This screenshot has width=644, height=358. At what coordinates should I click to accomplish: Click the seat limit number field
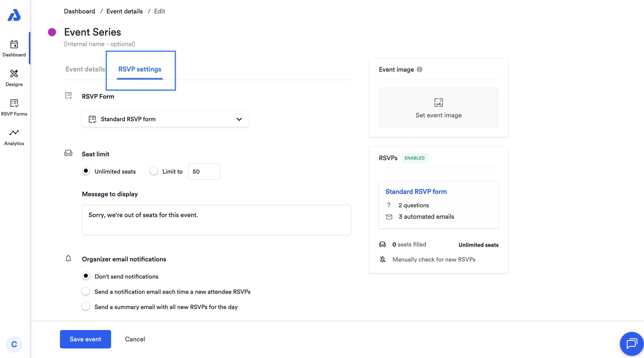[204, 172]
